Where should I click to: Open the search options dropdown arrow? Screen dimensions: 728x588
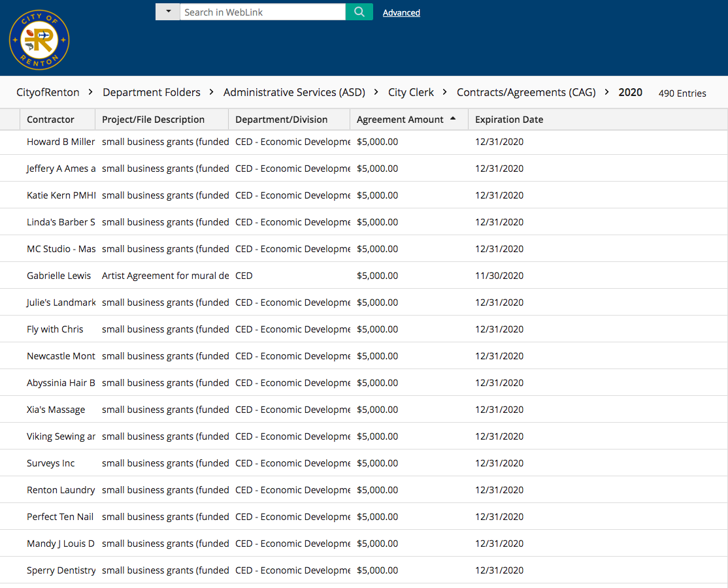coord(167,12)
